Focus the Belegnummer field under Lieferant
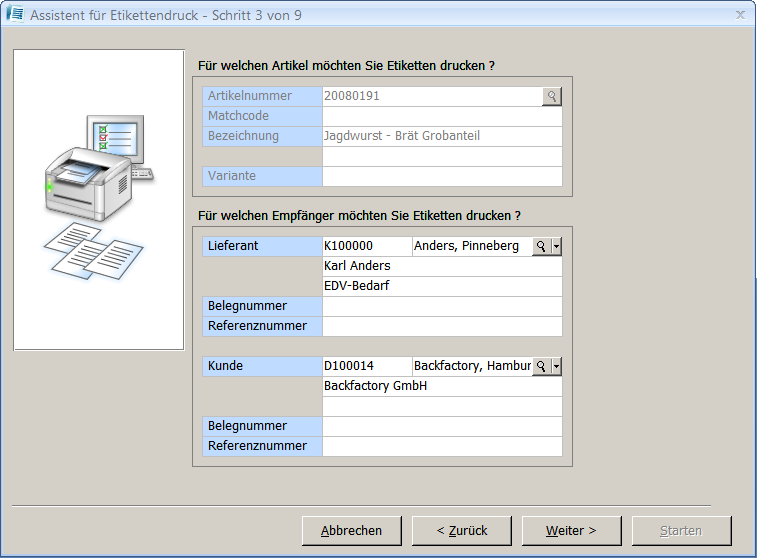The height and width of the screenshot is (558, 757). coord(442,306)
